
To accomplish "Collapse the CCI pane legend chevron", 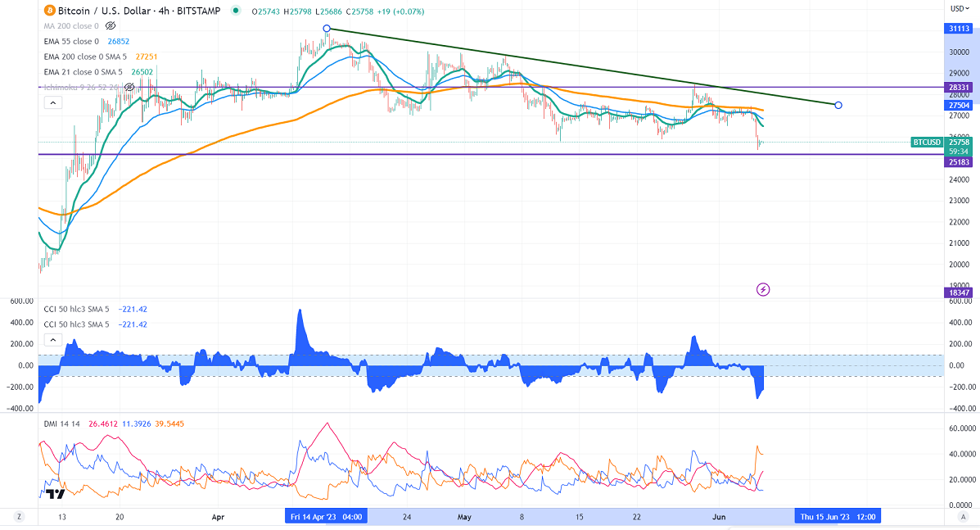I will pyautogui.click(x=53, y=340).
